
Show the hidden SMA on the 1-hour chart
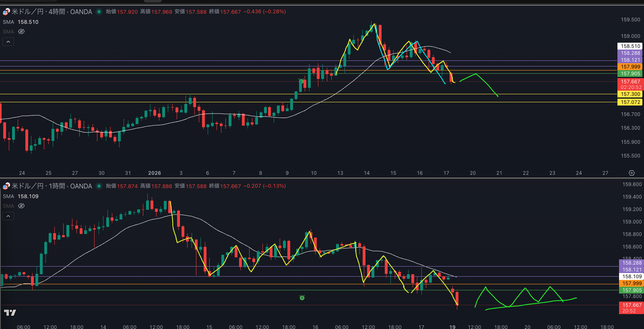21,206
